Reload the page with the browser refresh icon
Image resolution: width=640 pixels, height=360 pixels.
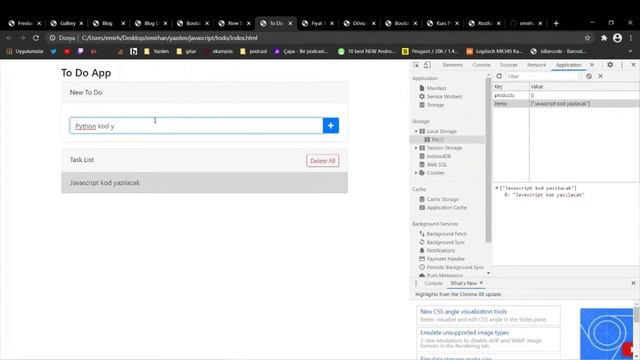pyautogui.click(x=36, y=38)
